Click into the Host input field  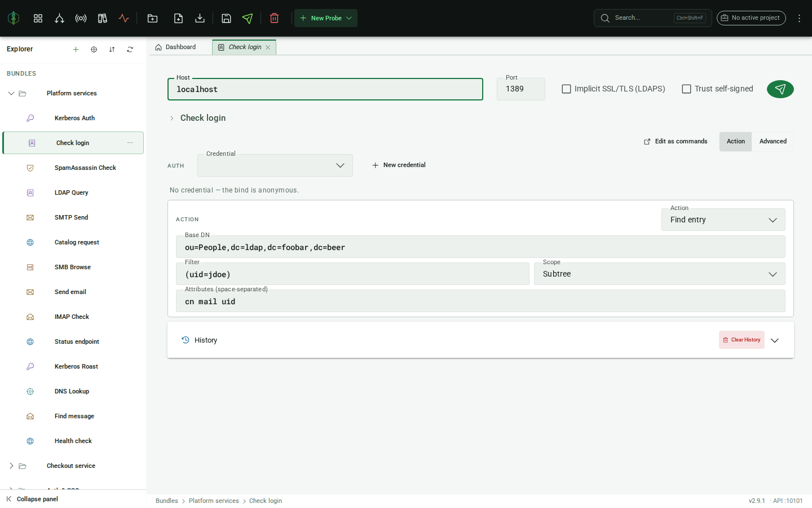[x=325, y=89]
